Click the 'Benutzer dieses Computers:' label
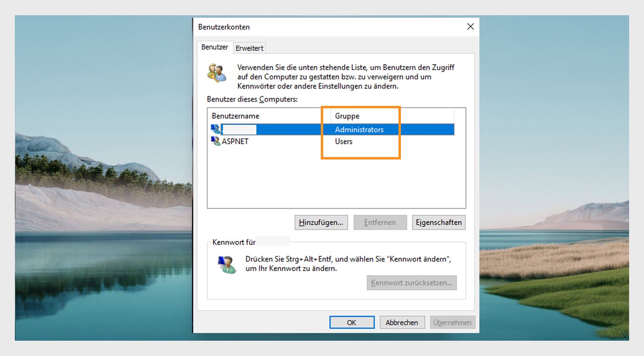The height and width of the screenshot is (356, 644). (x=252, y=99)
